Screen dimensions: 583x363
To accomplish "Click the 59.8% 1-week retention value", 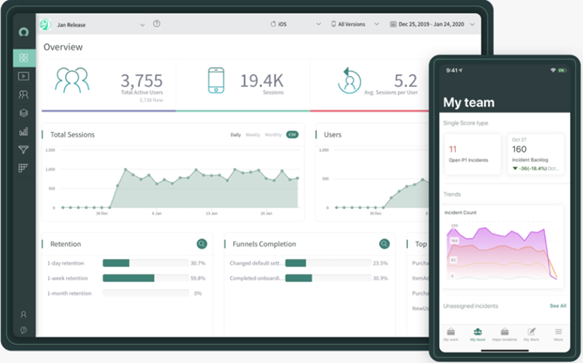I will tap(198, 278).
